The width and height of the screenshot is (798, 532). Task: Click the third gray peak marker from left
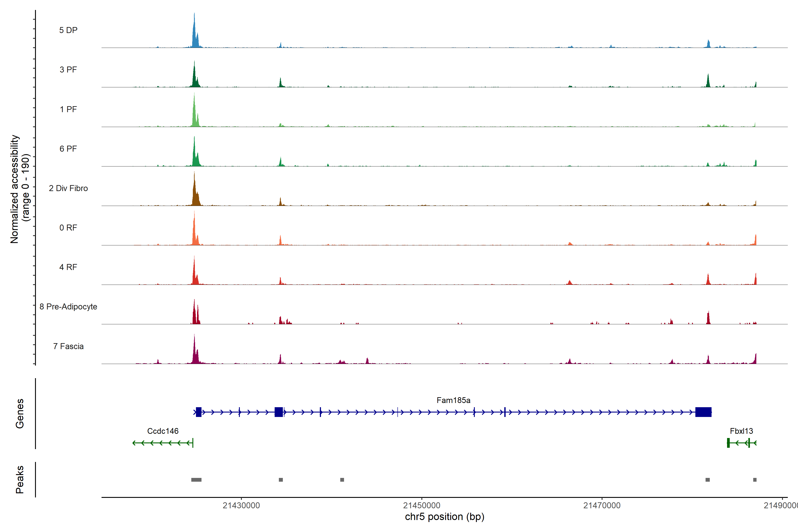(342, 480)
